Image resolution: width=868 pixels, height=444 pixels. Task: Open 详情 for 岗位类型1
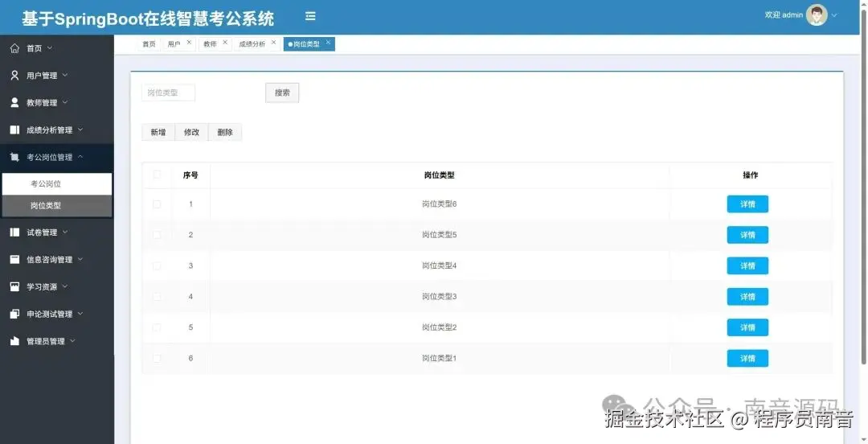tap(747, 358)
